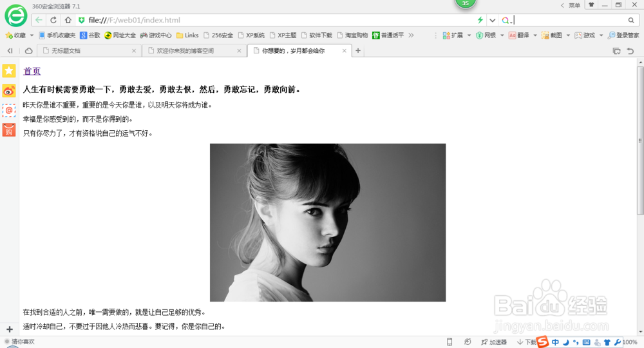Open the 谷歌 bookmark
The height and width of the screenshot is (348, 644).
pos(90,35)
